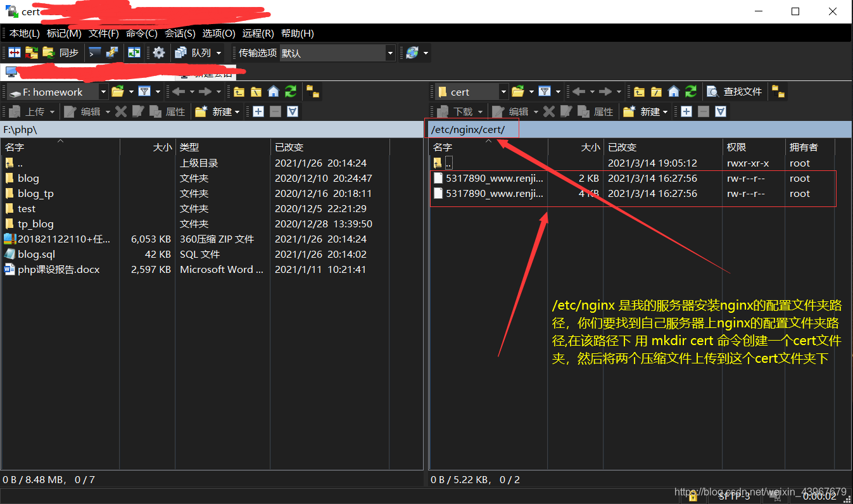Open the 选项(O) menu

pyautogui.click(x=218, y=33)
